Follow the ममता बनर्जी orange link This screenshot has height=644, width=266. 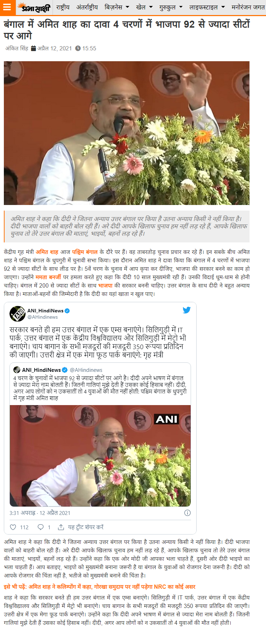click(x=48, y=277)
